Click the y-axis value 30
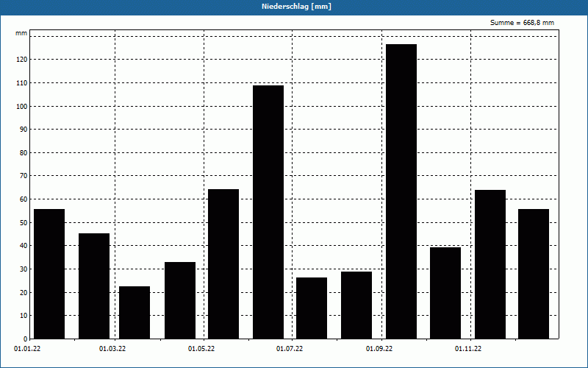588x368 pixels. pyautogui.click(x=24, y=269)
